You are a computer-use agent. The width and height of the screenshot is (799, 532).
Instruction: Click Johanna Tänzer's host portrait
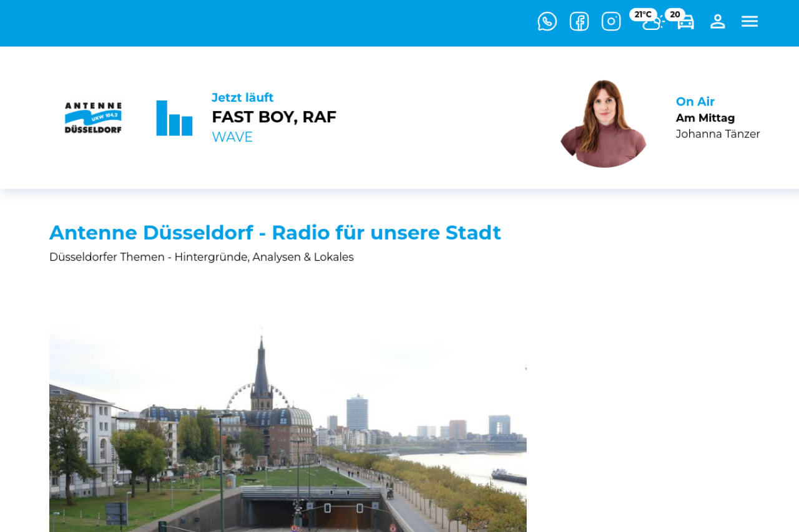coord(604,123)
